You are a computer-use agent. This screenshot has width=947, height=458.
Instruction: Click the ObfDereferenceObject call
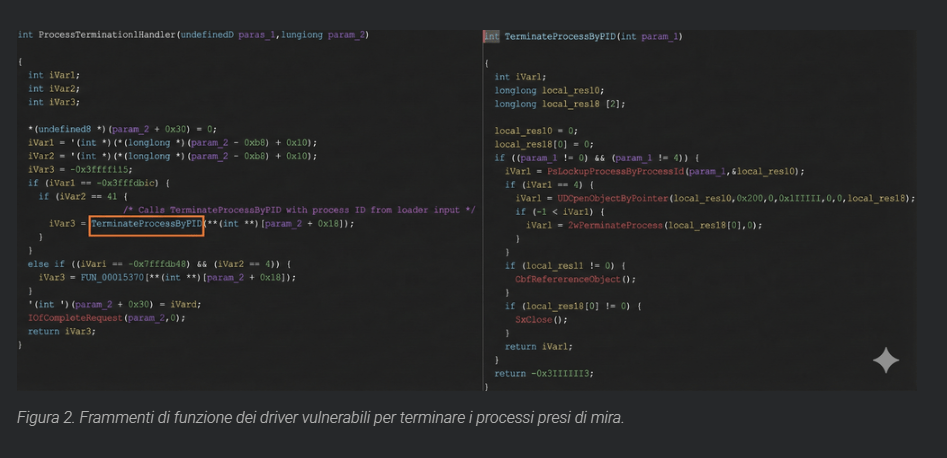[x=575, y=279]
